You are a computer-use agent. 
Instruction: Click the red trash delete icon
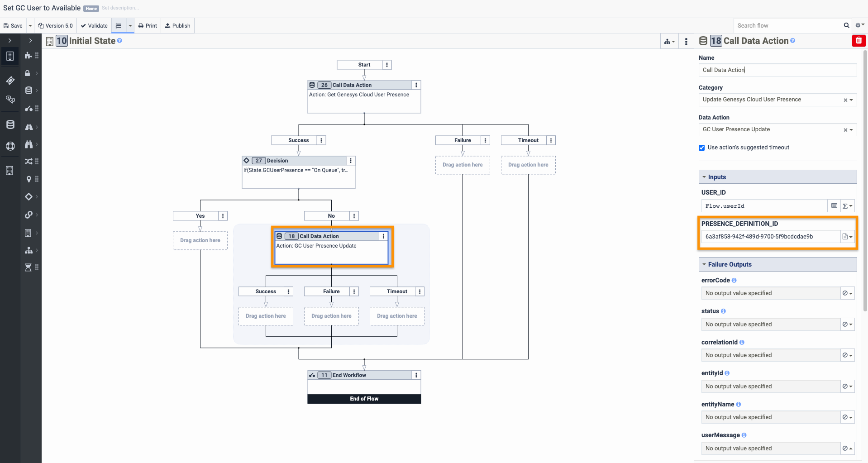[858, 41]
